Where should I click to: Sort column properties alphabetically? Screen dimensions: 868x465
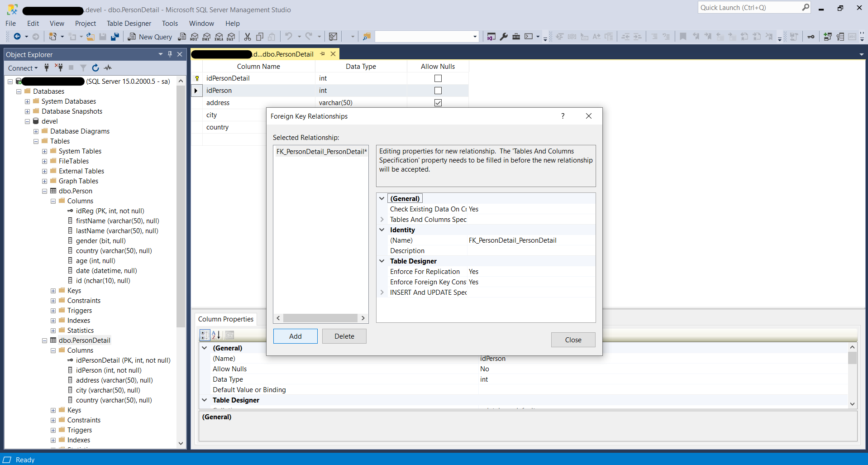pyautogui.click(x=216, y=335)
